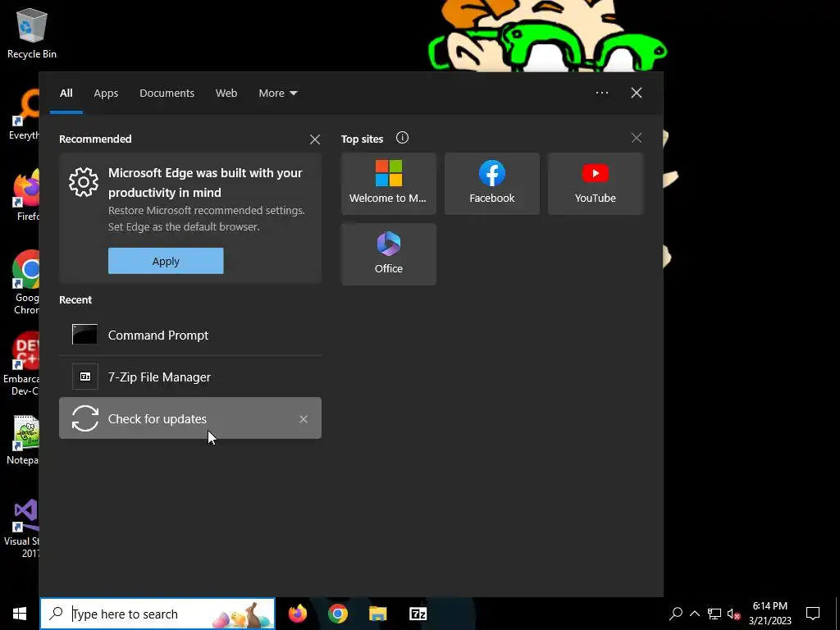This screenshot has height=630, width=840.
Task: Select the Notepad++ desktop shortcut icon
Action: pos(24,440)
